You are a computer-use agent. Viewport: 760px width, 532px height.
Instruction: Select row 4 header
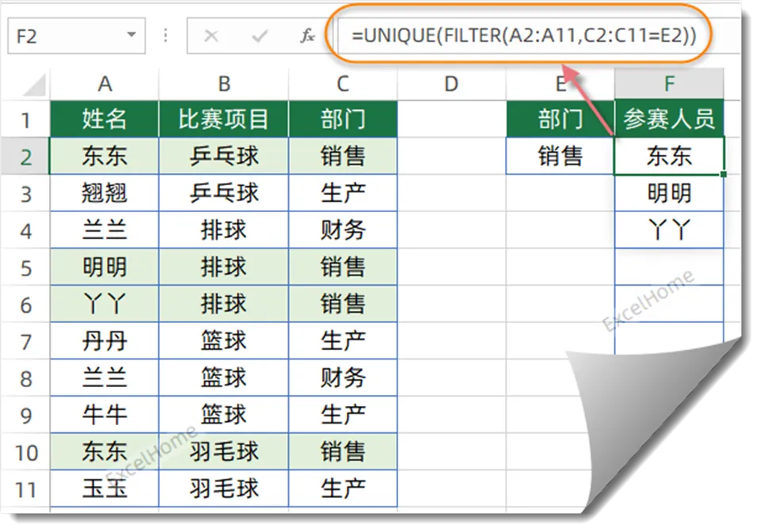(25, 230)
